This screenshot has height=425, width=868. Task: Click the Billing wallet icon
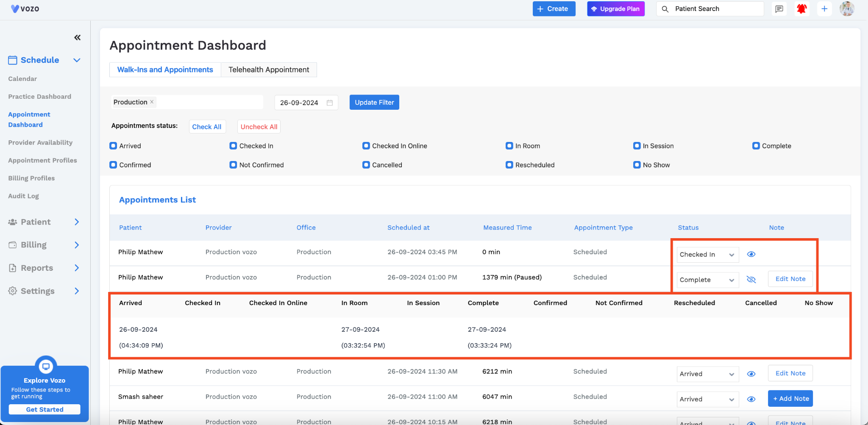click(13, 245)
